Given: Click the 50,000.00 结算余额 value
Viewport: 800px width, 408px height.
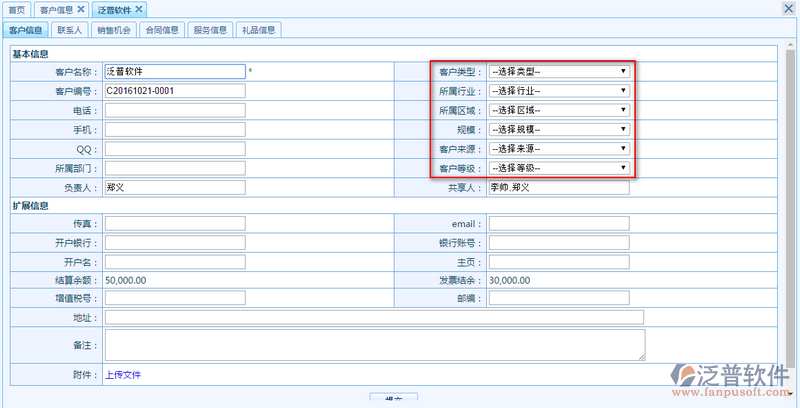Looking at the screenshot, I should tap(126, 280).
